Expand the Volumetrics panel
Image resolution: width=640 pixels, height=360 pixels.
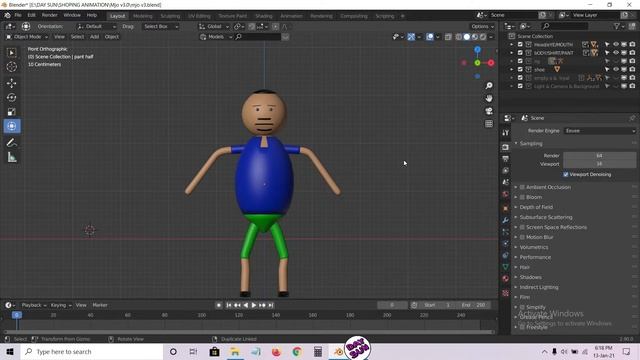534,247
